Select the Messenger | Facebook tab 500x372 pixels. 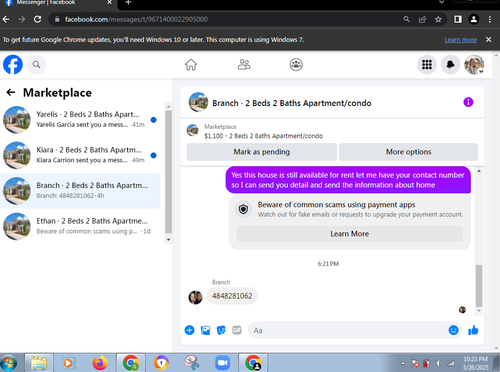pos(57,3)
